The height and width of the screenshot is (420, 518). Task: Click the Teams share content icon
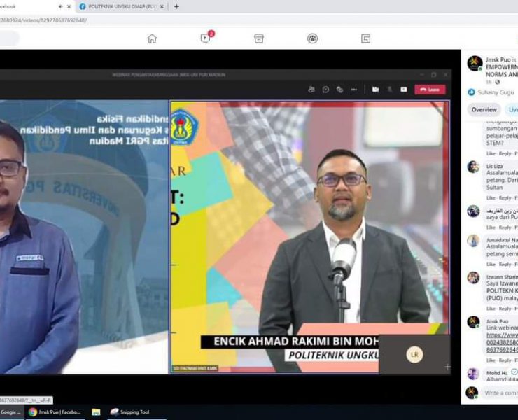click(404, 90)
